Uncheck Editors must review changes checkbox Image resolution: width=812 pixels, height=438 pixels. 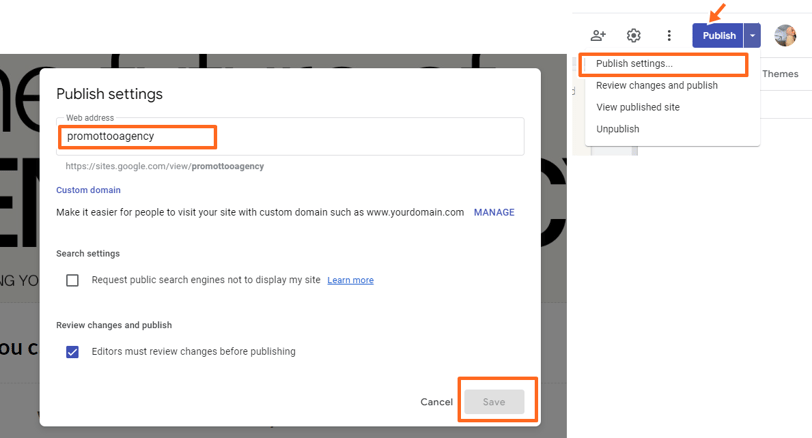(x=72, y=352)
